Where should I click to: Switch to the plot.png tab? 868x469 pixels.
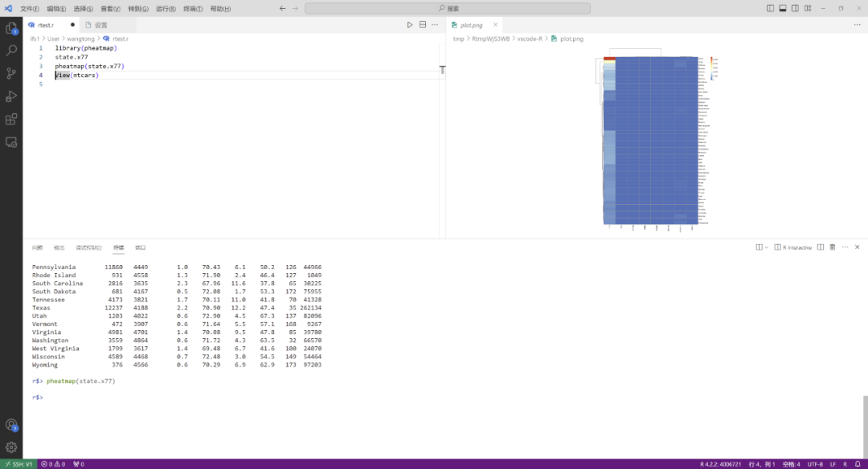(474, 25)
